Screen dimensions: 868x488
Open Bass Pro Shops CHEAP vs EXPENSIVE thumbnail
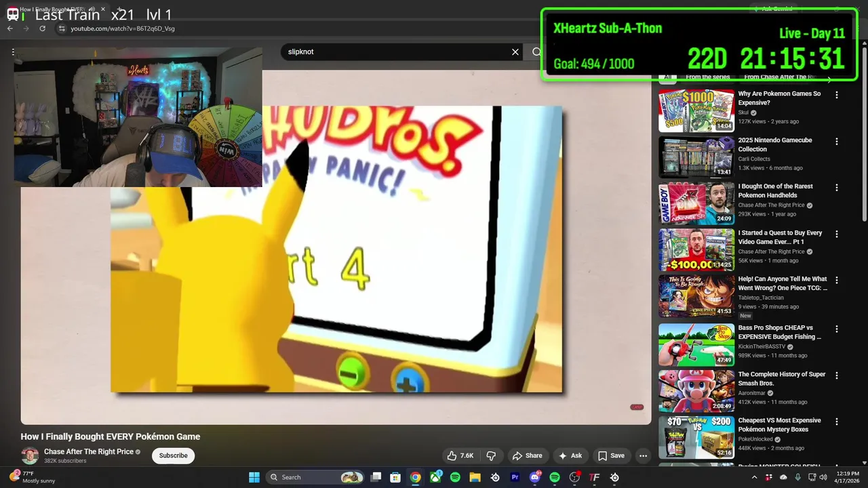pyautogui.click(x=696, y=344)
